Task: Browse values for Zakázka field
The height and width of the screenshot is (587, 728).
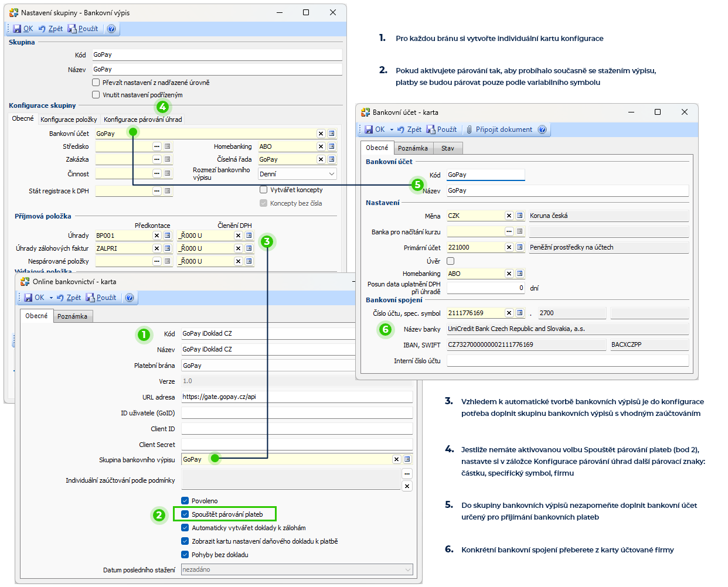Action: (x=157, y=159)
